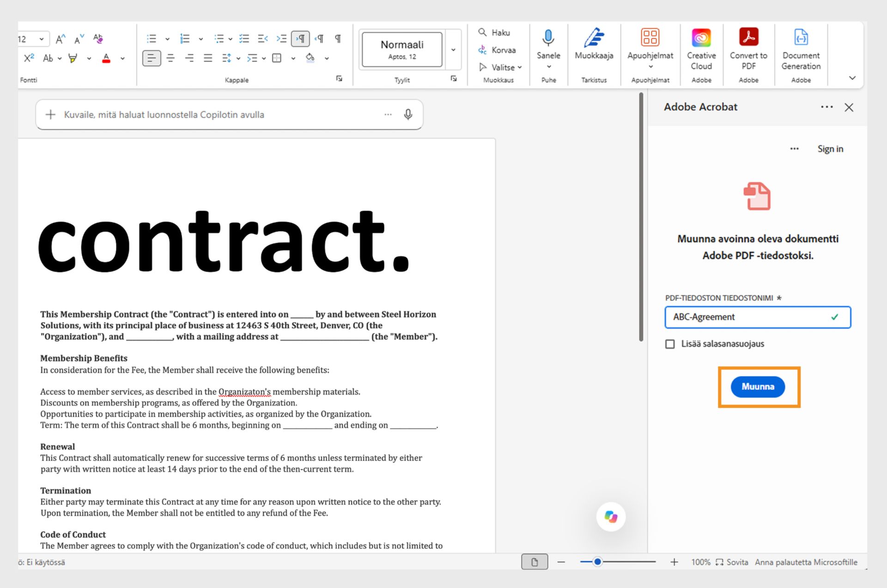887x588 pixels.
Task: Click the Copilot floating icon
Action: tap(611, 516)
